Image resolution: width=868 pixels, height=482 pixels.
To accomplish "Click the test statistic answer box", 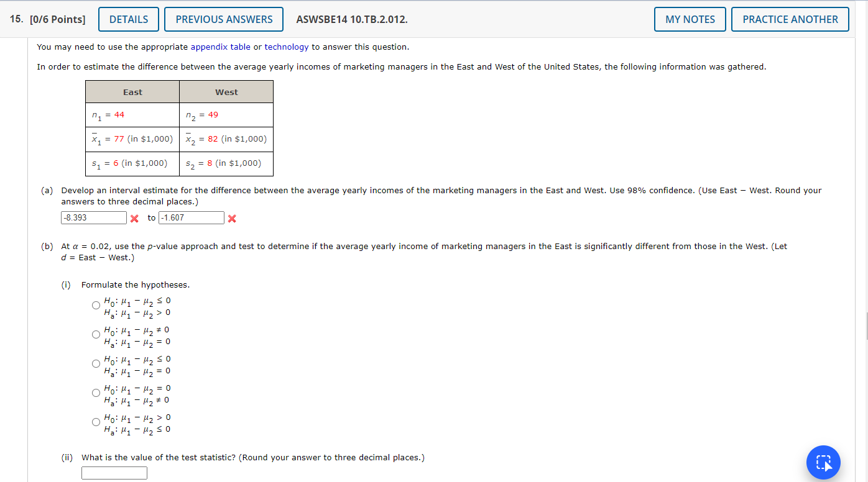I will tap(114, 472).
